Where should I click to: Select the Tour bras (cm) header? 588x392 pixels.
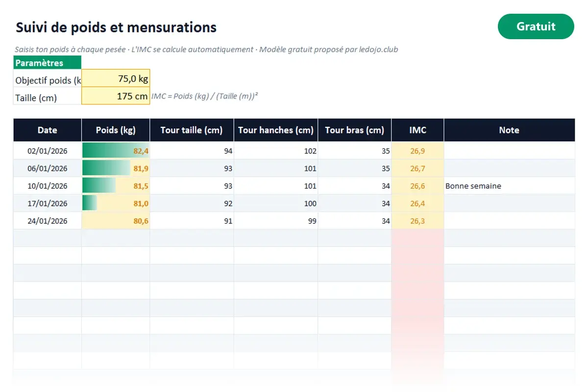[x=355, y=130]
